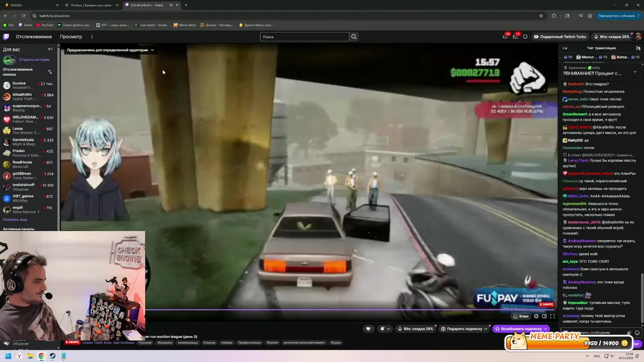The height and width of the screenshot is (362, 644).
Task: Open whispers speech bubble icon
Action: (x=525, y=37)
